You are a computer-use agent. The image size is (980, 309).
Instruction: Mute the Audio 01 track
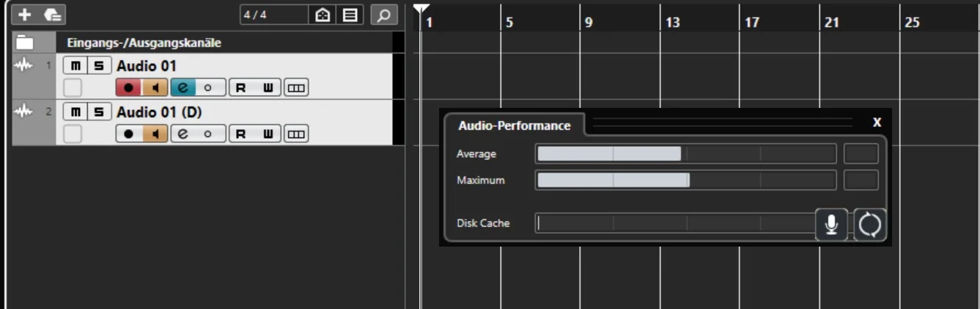pyautogui.click(x=75, y=66)
